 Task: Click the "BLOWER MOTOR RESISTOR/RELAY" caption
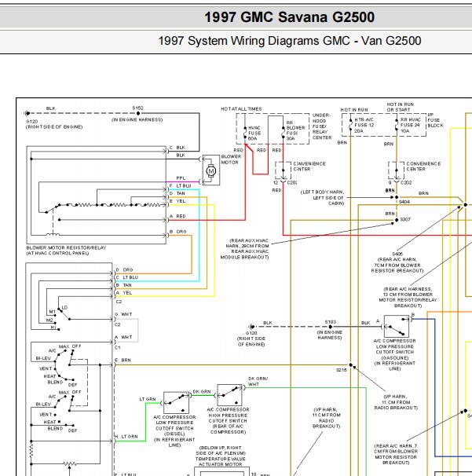(x=66, y=247)
